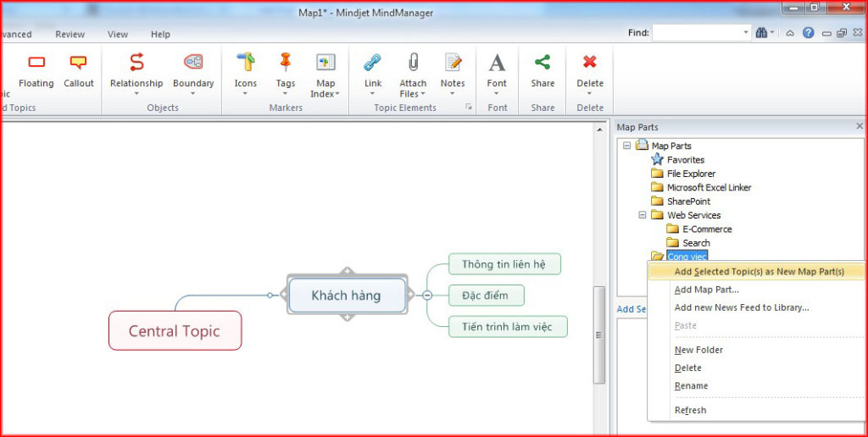This screenshot has height=437, width=868.
Task: Add Notes using the Notes icon
Action: coord(453,62)
